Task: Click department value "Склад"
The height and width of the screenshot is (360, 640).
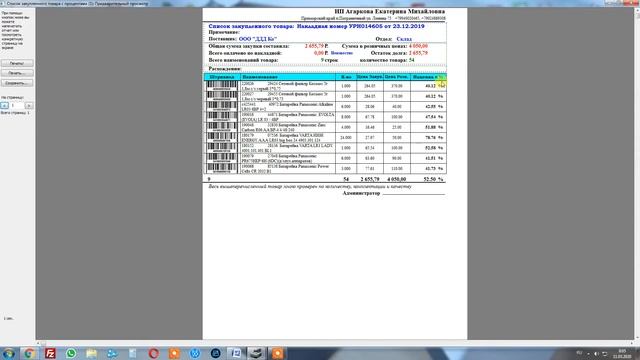Action: (404, 39)
